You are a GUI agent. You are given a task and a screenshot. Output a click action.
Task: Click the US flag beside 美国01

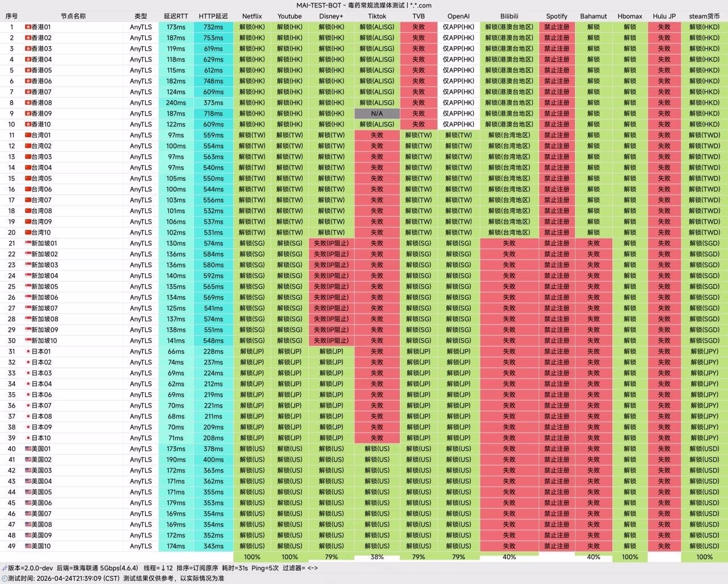click(x=28, y=449)
